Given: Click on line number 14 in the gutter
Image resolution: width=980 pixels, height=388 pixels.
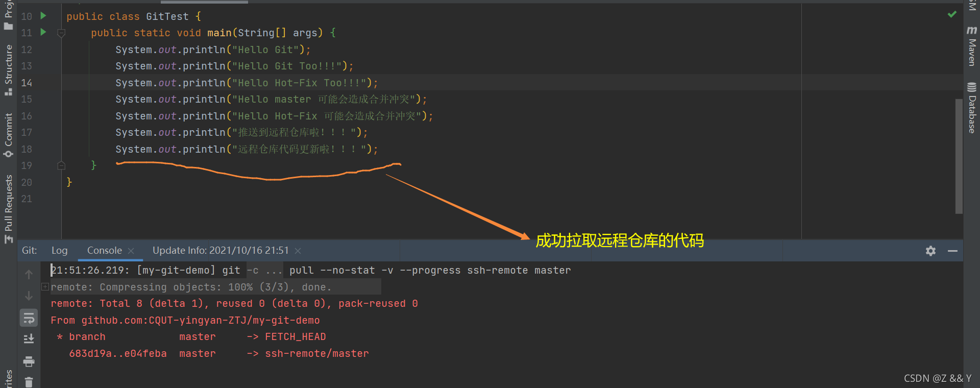Looking at the screenshot, I should (27, 83).
